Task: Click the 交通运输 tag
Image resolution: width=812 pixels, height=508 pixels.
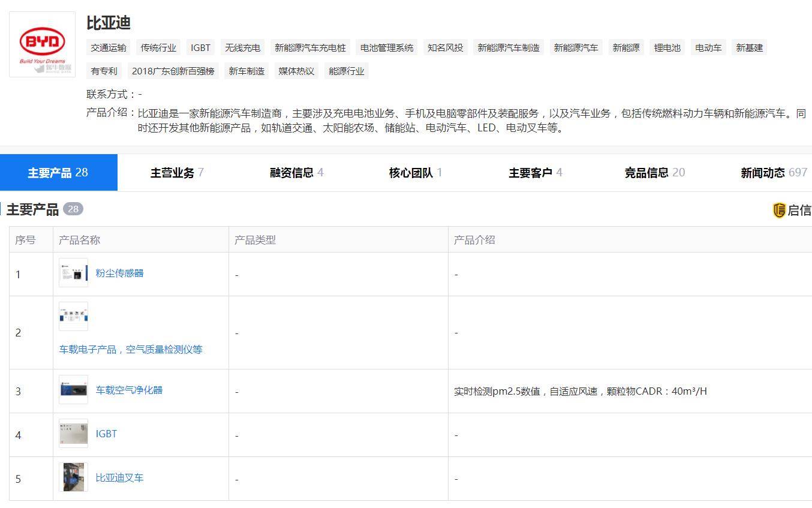Action: pos(109,47)
